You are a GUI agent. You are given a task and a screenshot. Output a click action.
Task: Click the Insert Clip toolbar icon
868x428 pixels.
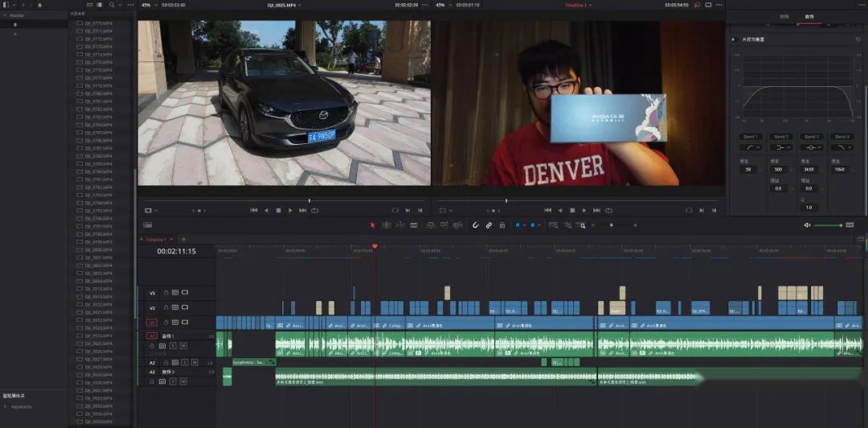pos(430,225)
